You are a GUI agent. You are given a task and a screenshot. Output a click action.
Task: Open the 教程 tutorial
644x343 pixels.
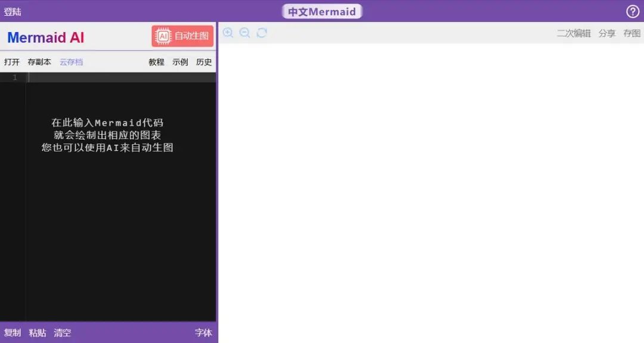pos(156,62)
